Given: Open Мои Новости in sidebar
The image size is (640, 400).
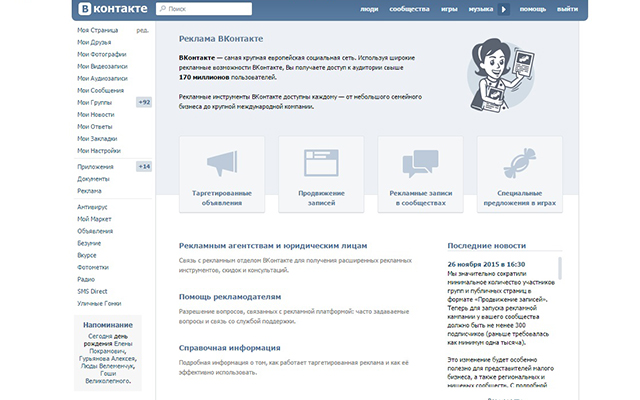Looking at the screenshot, I should tap(96, 115).
